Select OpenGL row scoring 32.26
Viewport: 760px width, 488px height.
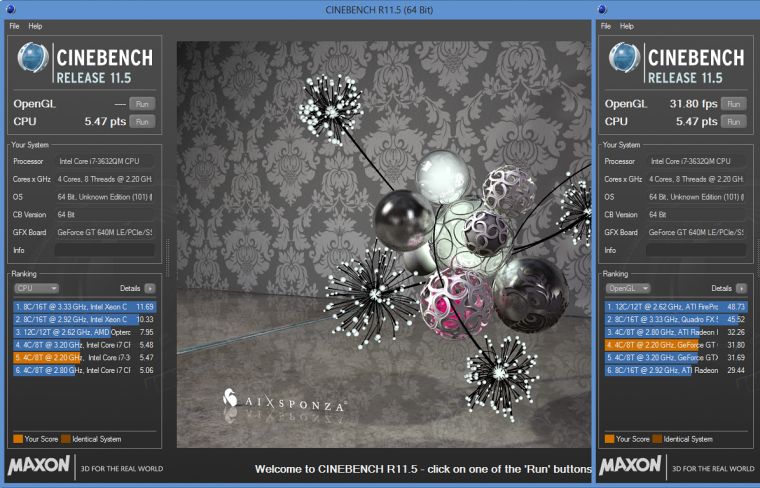click(676, 332)
